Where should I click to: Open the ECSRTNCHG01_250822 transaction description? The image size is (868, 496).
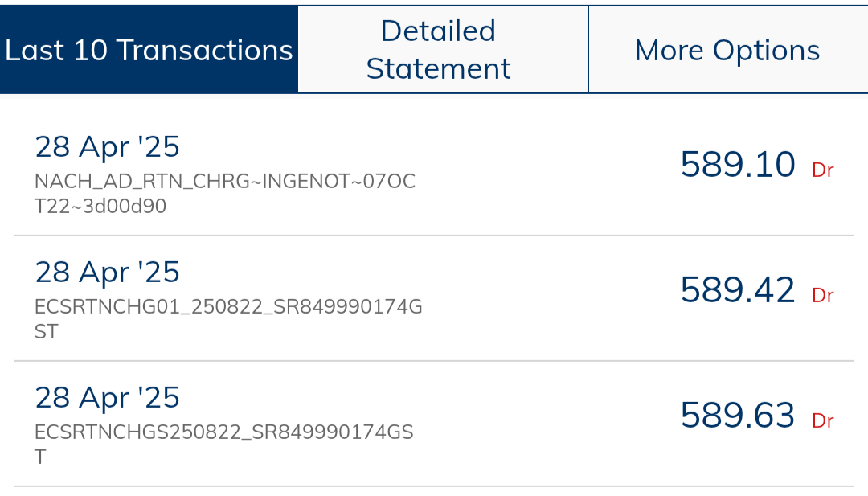point(228,307)
